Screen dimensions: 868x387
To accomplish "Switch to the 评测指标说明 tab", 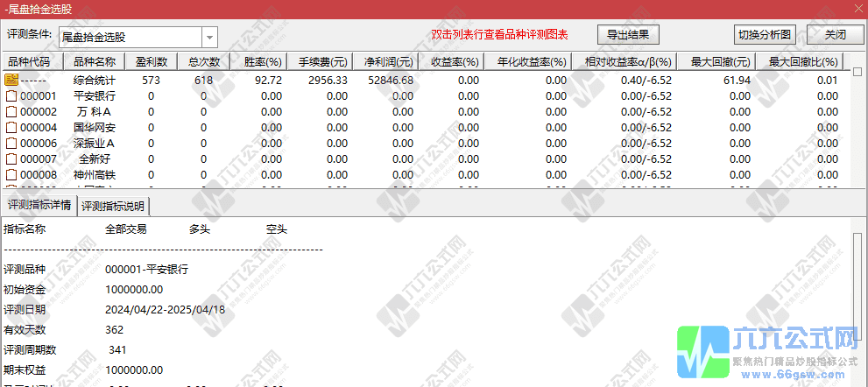I will point(113,207).
